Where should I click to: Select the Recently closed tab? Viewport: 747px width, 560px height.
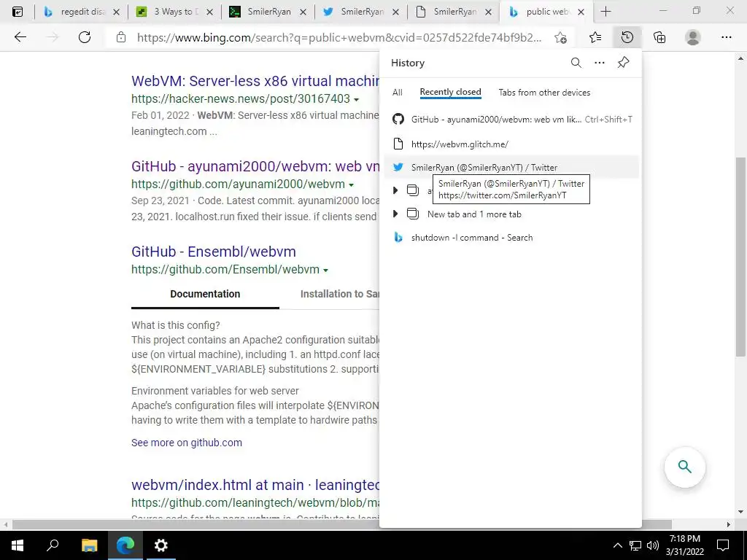pos(450,93)
